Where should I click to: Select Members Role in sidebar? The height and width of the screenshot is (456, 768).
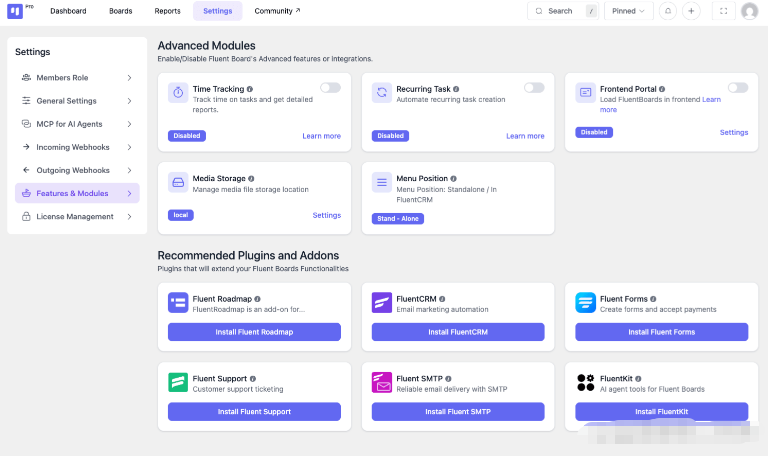[x=77, y=78]
